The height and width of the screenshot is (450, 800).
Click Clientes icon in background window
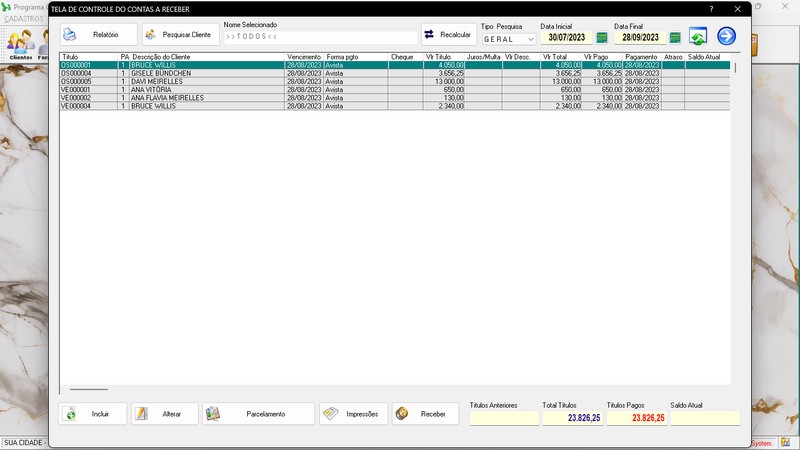20,45
